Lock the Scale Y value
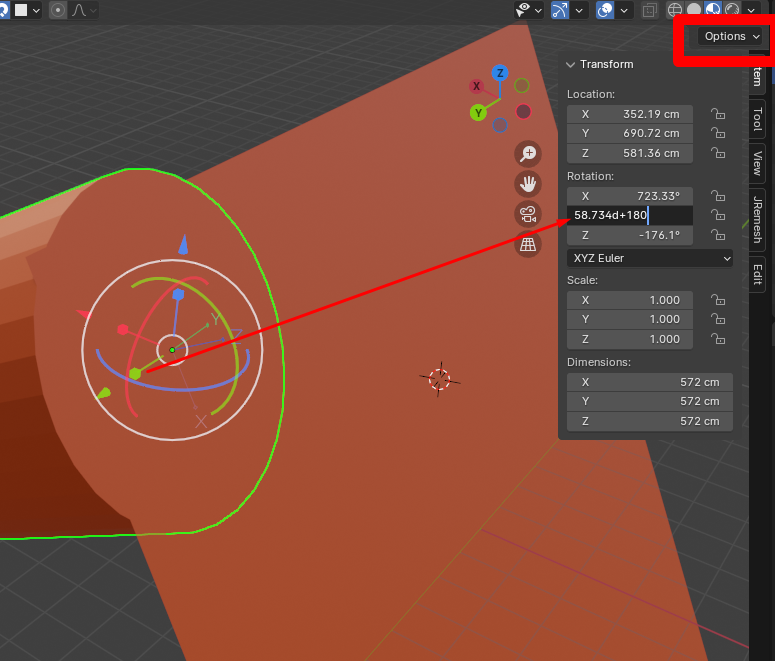775x661 pixels. pyautogui.click(x=718, y=319)
